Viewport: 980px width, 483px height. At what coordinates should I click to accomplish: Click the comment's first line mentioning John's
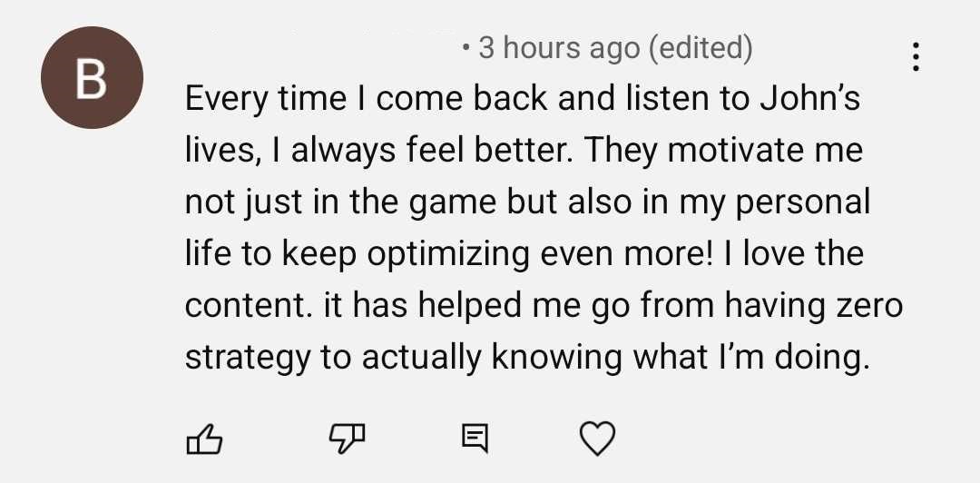click(x=522, y=99)
